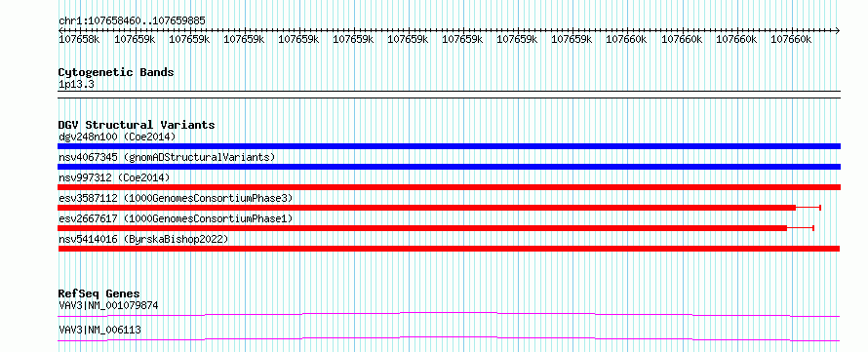Select the VAV3 NM_001079874 magenta gene line
Viewport: 868px width, 352px height.
point(449,314)
